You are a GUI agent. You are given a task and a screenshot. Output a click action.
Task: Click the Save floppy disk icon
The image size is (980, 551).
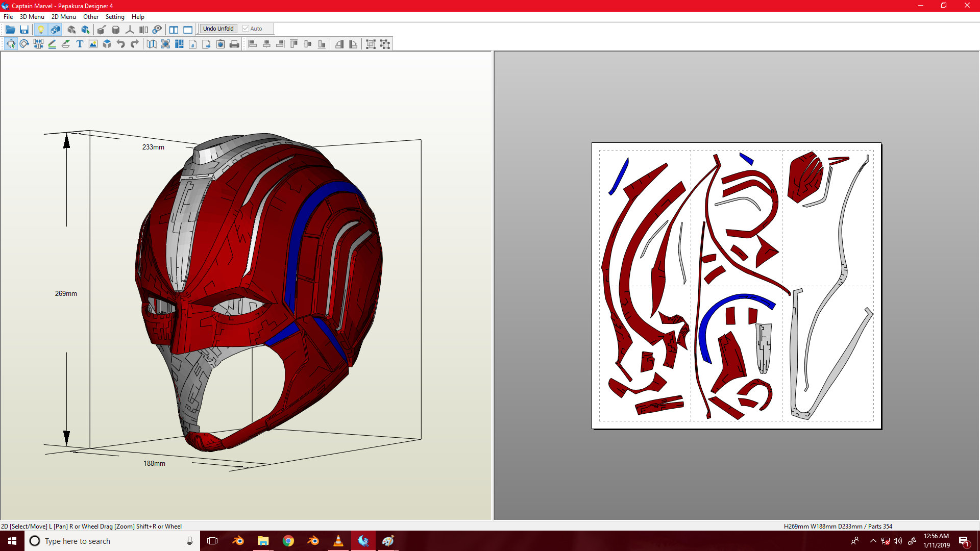coord(24,29)
